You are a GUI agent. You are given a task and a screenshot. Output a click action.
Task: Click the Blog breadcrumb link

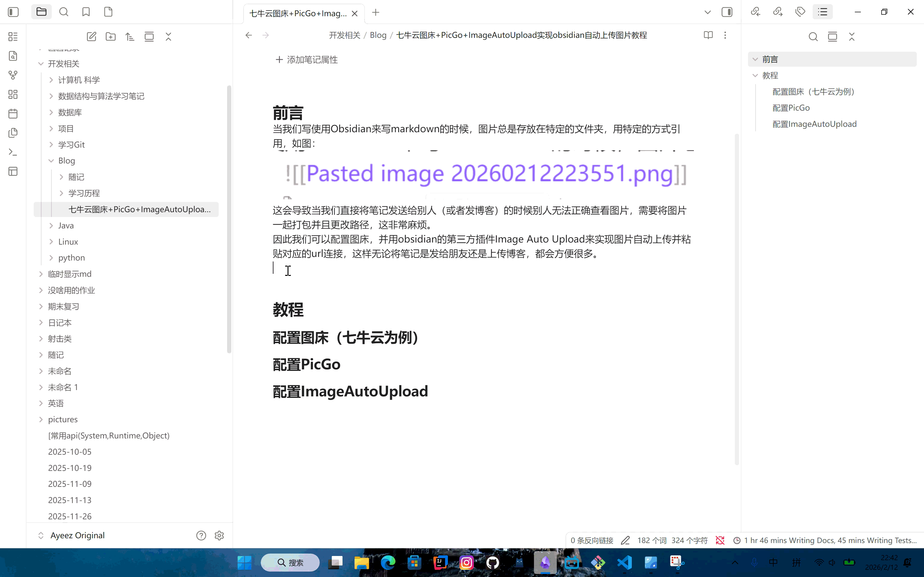[x=378, y=35]
